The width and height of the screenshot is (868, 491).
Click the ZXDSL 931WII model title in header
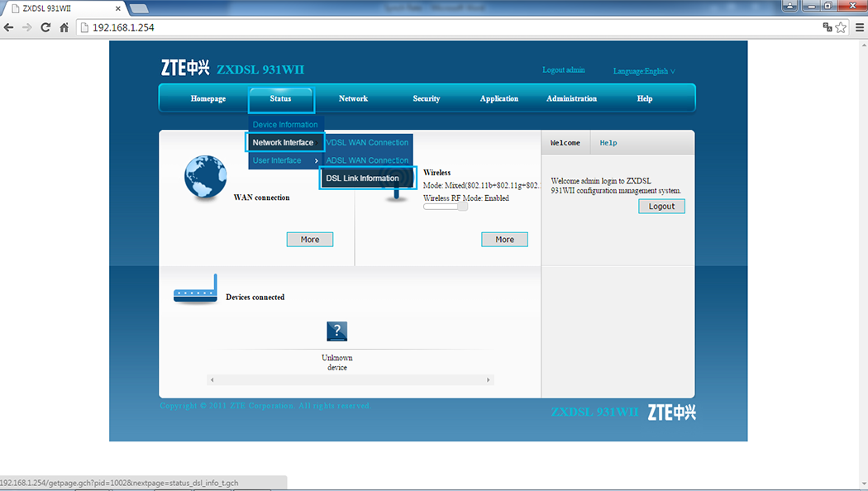260,69
